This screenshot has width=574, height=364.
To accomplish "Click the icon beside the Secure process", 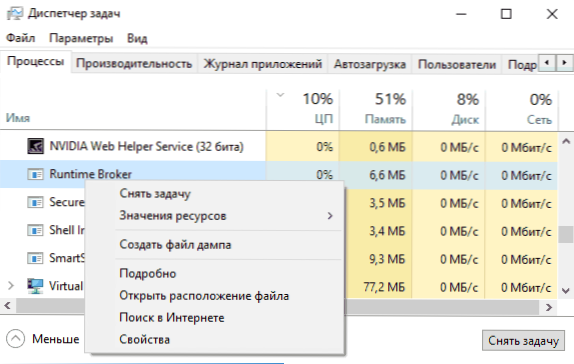I will point(36,202).
